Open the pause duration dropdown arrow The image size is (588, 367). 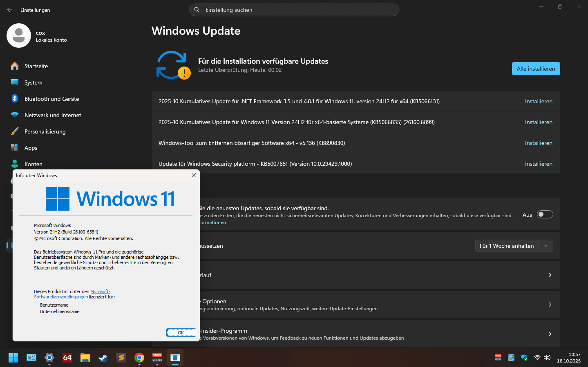tap(546, 246)
